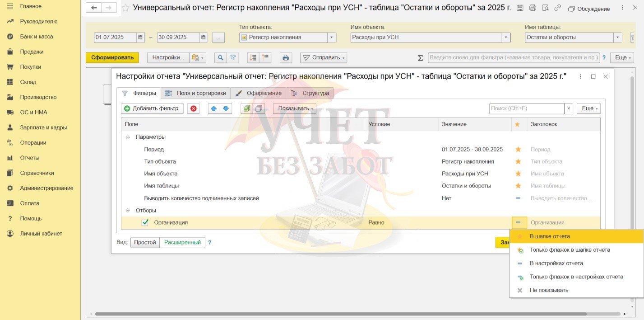Uncheck the Организация filter checkbox
This screenshot has height=320, width=644.
145,222
